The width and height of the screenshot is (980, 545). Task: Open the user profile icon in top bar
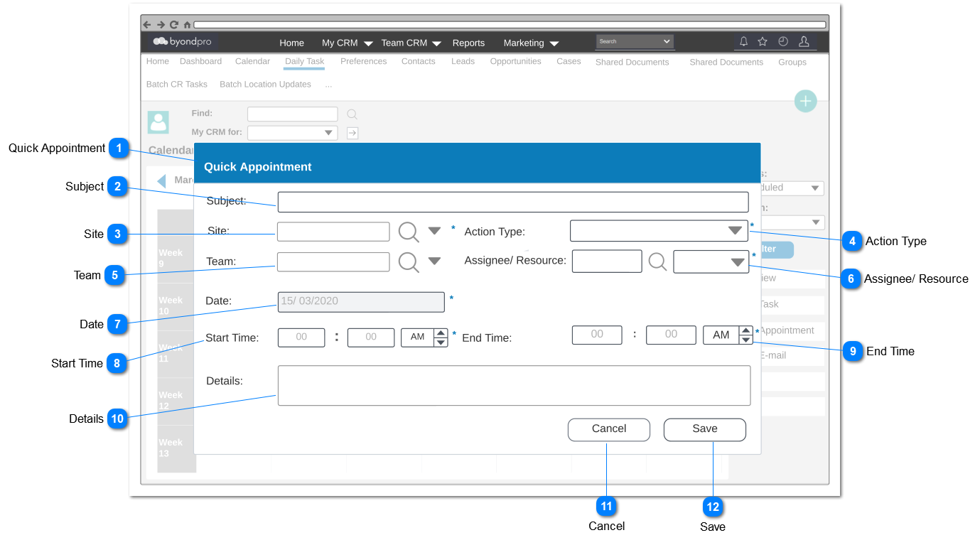804,42
